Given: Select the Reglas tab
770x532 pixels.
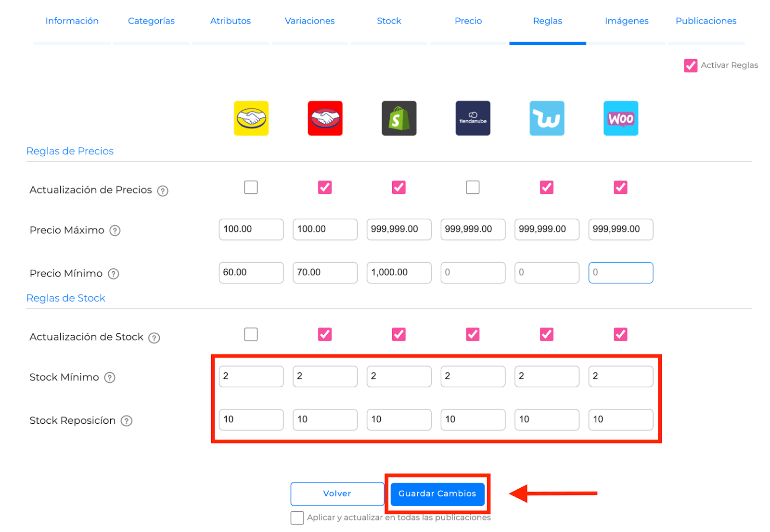Looking at the screenshot, I should click(x=548, y=21).
